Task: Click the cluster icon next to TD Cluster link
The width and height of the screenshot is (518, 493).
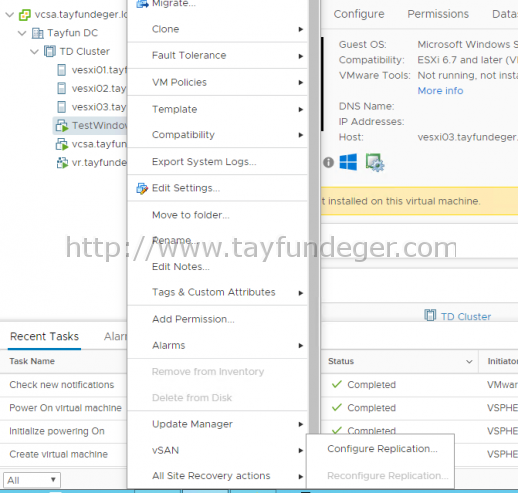Action: click(430, 315)
